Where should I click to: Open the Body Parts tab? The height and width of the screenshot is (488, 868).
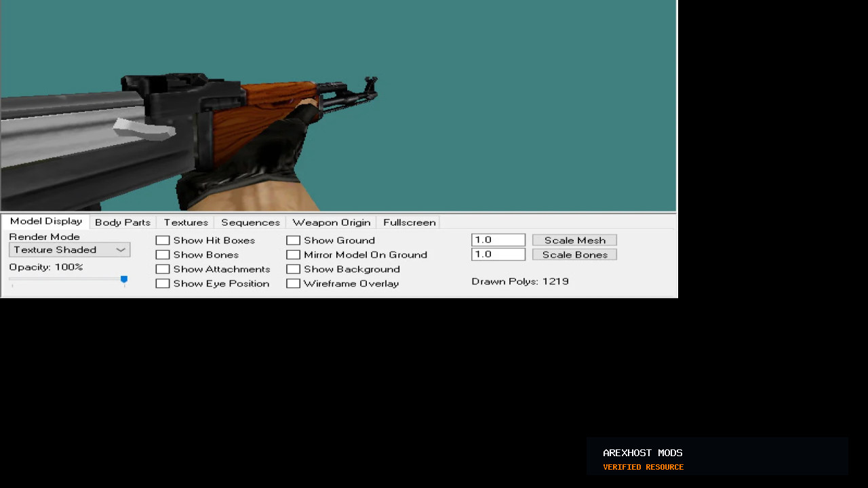123,222
